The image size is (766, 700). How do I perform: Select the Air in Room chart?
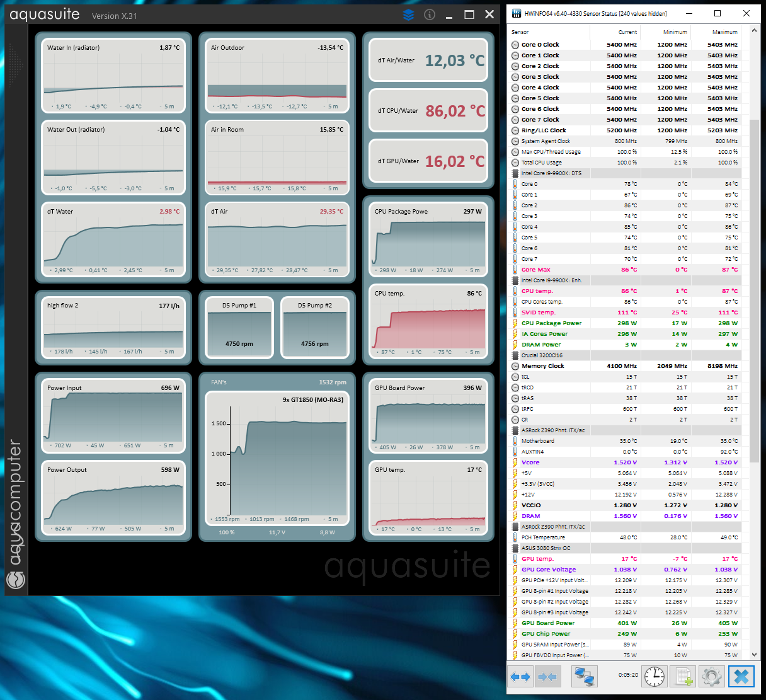[x=277, y=158]
